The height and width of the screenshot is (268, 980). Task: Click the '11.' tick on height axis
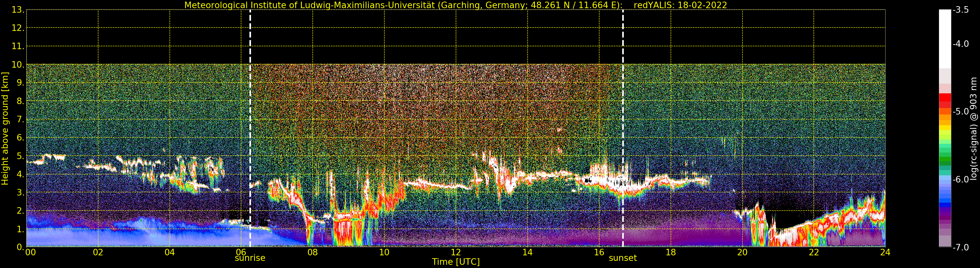point(18,47)
